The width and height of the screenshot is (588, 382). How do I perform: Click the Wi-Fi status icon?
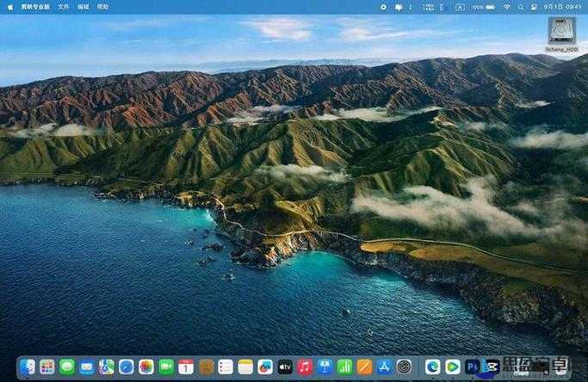pyautogui.click(x=506, y=7)
